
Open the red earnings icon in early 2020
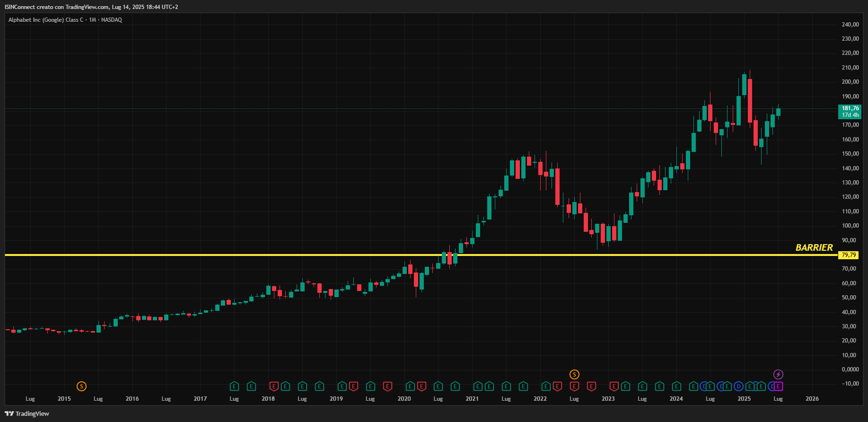[x=421, y=387]
